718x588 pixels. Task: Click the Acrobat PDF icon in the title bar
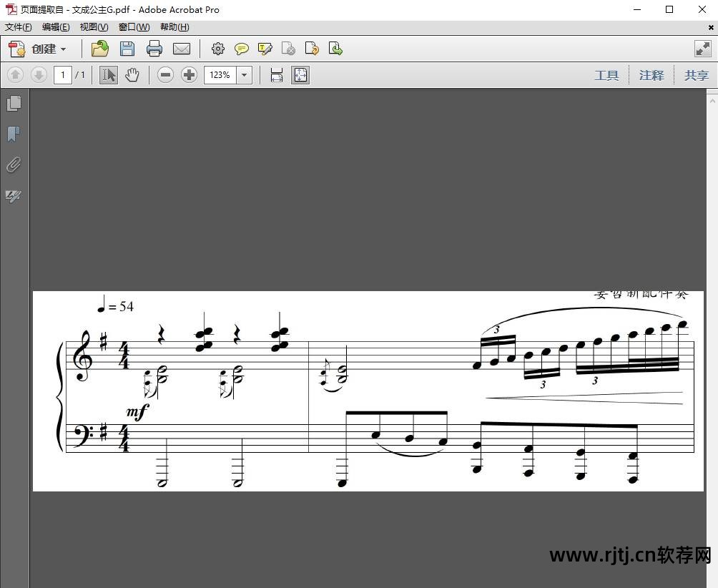11,9
